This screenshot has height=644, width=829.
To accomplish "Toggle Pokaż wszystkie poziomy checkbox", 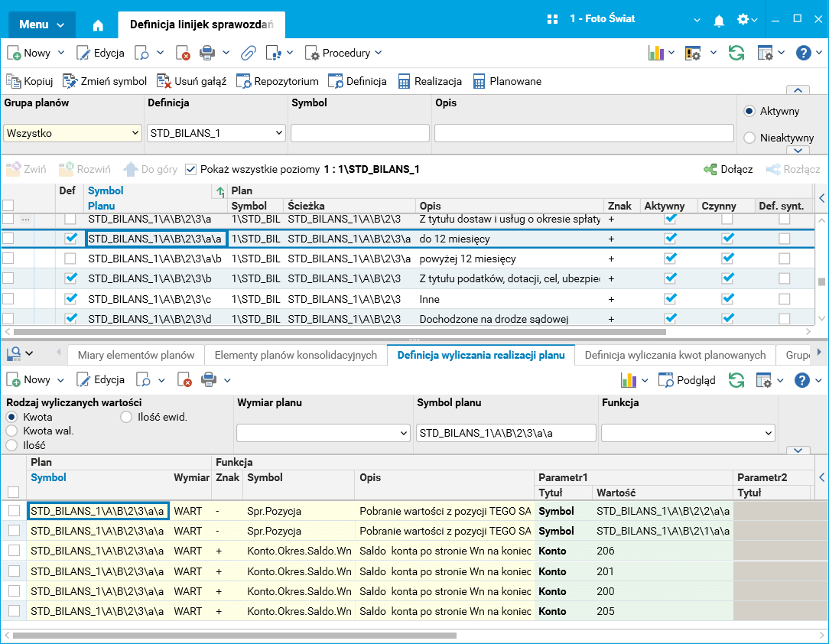I will pos(191,169).
